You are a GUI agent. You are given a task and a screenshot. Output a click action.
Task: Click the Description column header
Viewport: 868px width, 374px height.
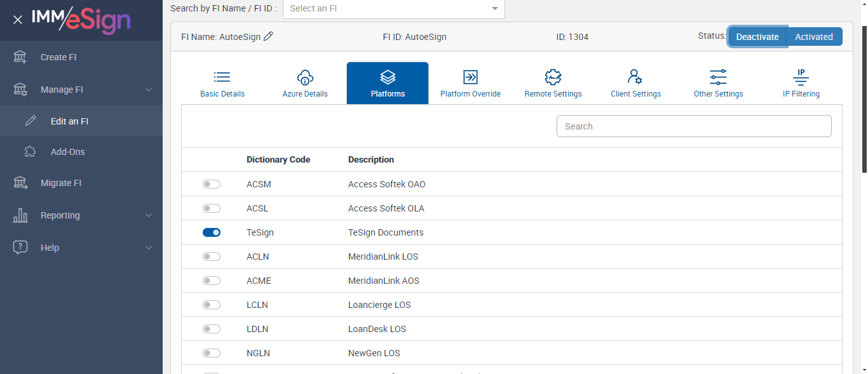tap(371, 159)
